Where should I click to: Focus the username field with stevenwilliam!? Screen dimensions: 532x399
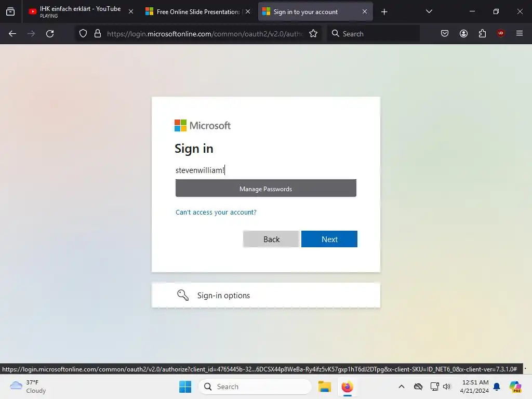pos(265,170)
